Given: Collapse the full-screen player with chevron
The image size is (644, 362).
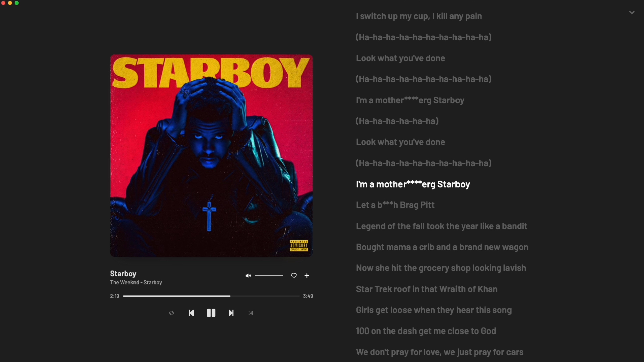Looking at the screenshot, I should (x=632, y=13).
